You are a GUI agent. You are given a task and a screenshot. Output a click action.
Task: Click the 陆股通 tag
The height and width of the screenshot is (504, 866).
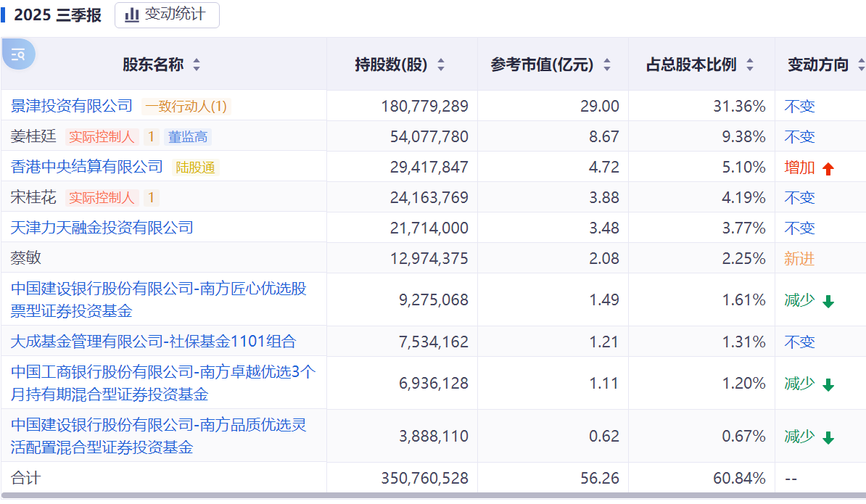tap(196, 168)
